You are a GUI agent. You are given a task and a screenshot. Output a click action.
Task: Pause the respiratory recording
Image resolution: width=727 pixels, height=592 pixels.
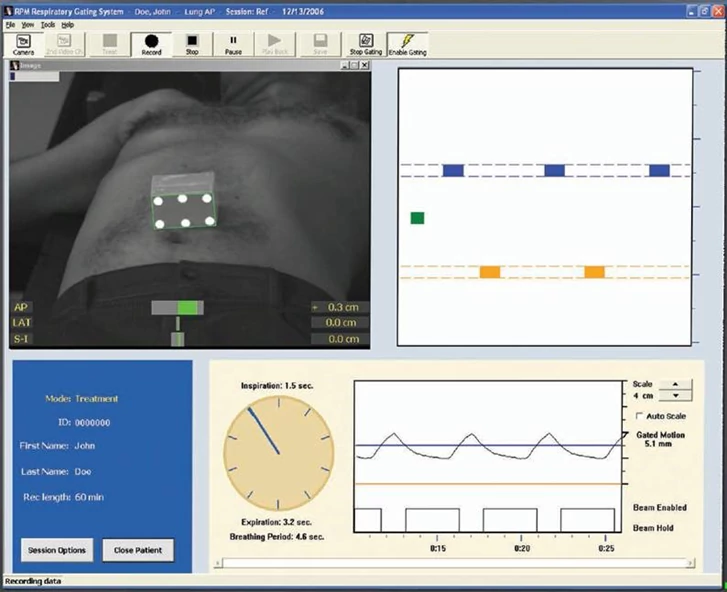click(233, 43)
